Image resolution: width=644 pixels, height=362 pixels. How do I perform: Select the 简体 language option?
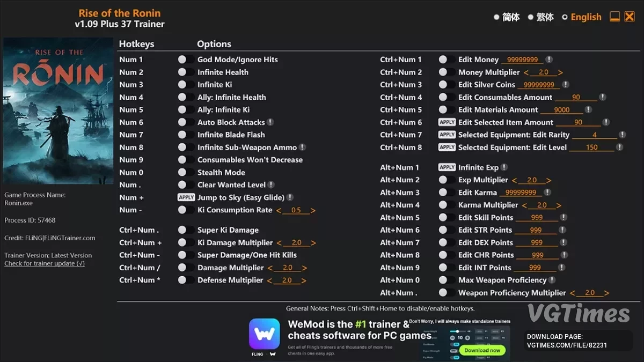[496, 17]
